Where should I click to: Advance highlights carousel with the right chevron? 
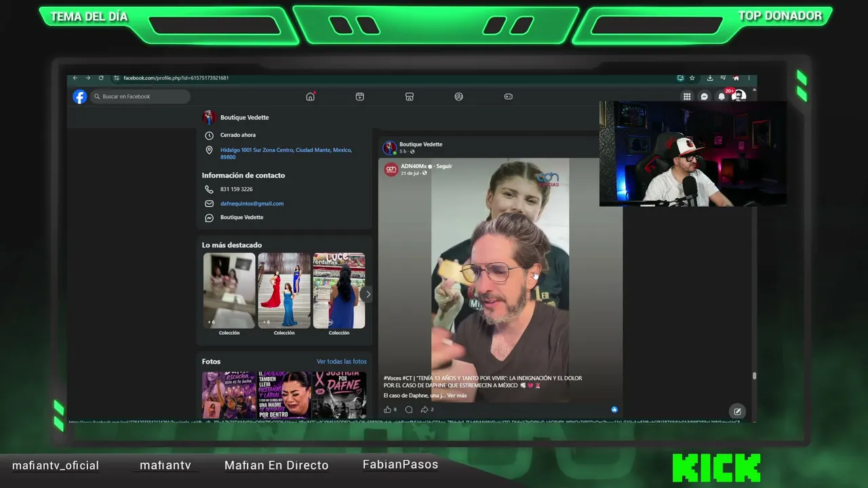pyautogui.click(x=368, y=294)
